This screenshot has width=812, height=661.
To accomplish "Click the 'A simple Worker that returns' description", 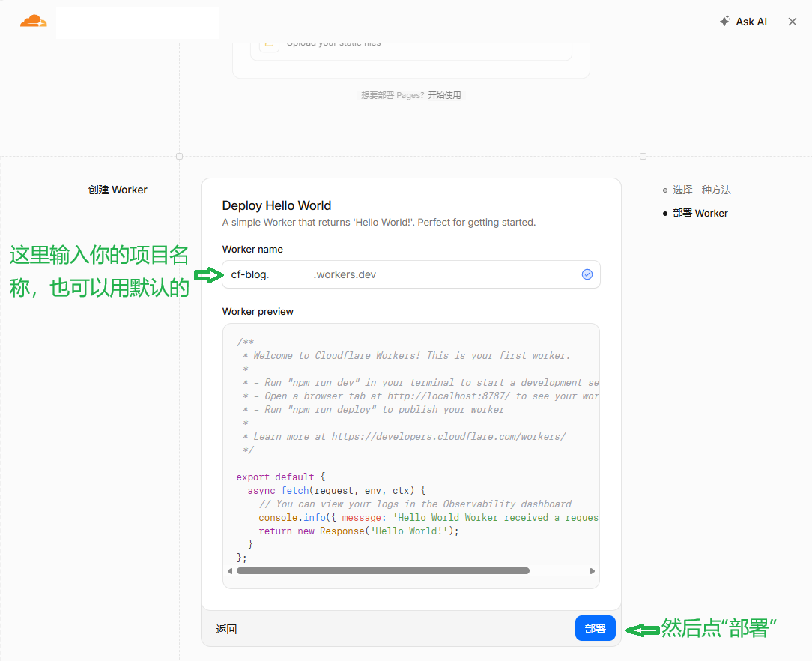I will [379, 223].
